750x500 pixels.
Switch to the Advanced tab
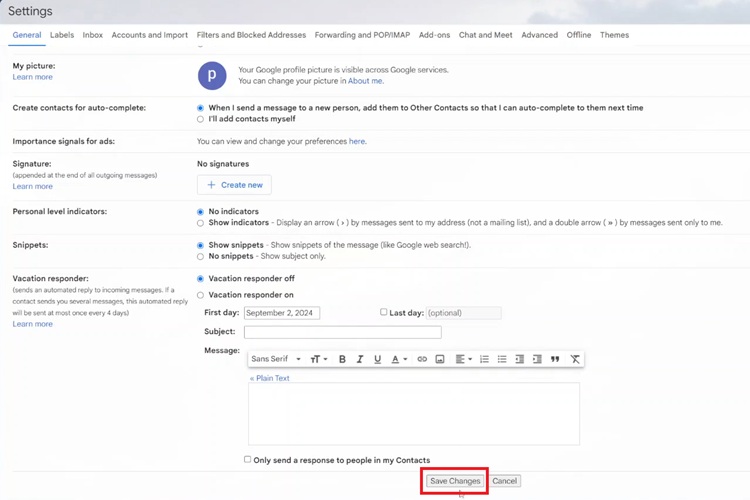click(x=540, y=35)
